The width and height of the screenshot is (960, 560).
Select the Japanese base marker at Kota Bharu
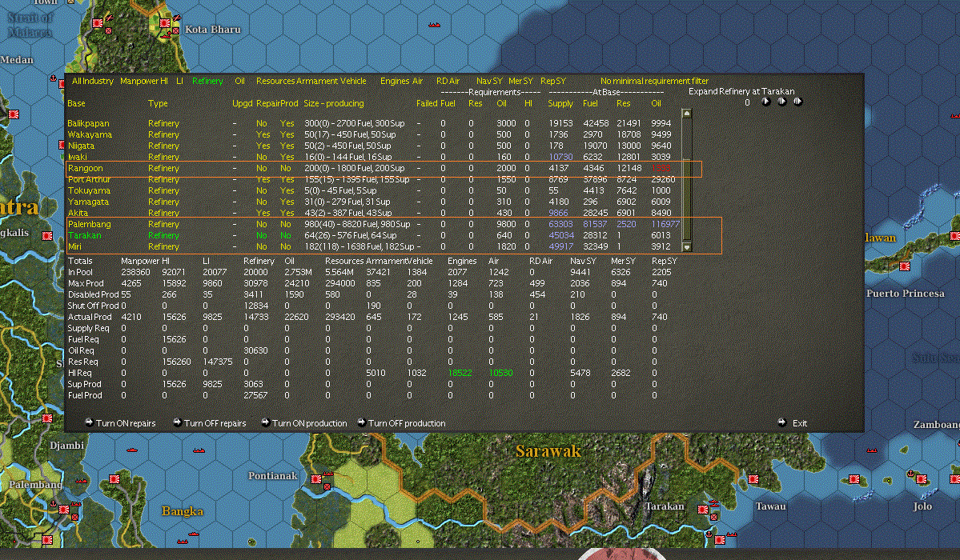tap(165, 23)
